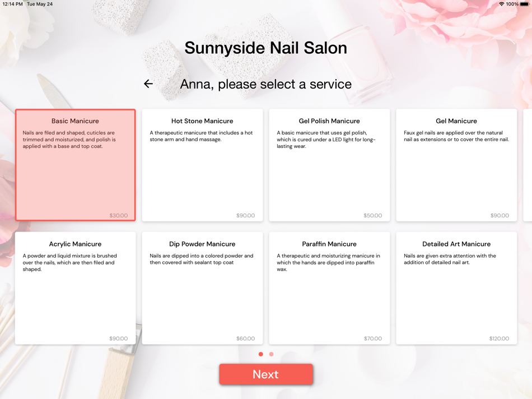Select the Basic Manicure service card

tap(76, 165)
